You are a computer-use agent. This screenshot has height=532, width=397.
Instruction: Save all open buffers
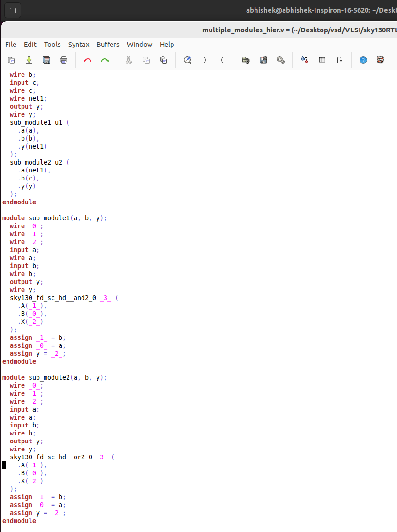[x=46, y=60]
